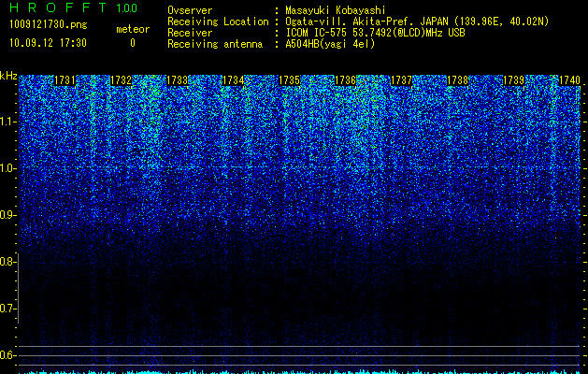Click the 0.6 kHz axis label

7,355
